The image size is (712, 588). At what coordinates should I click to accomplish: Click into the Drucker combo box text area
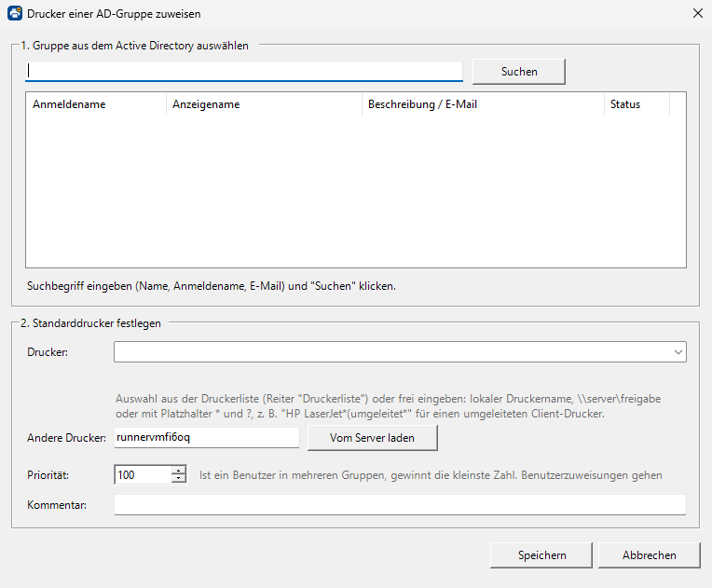[x=392, y=352]
